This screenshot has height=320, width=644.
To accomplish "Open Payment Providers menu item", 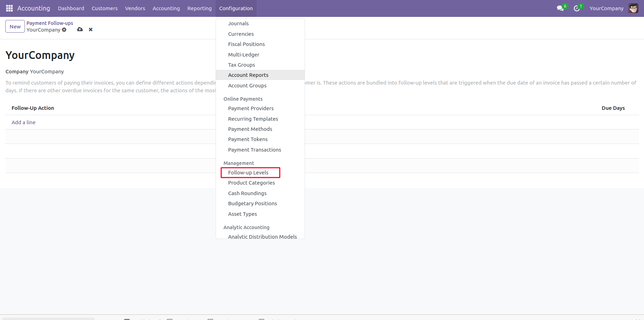I will click(251, 108).
